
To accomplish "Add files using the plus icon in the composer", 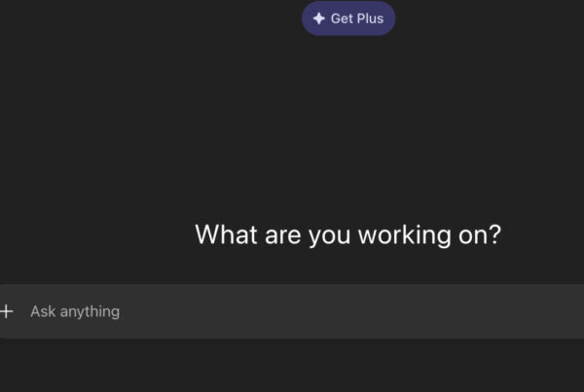I will click(7, 311).
